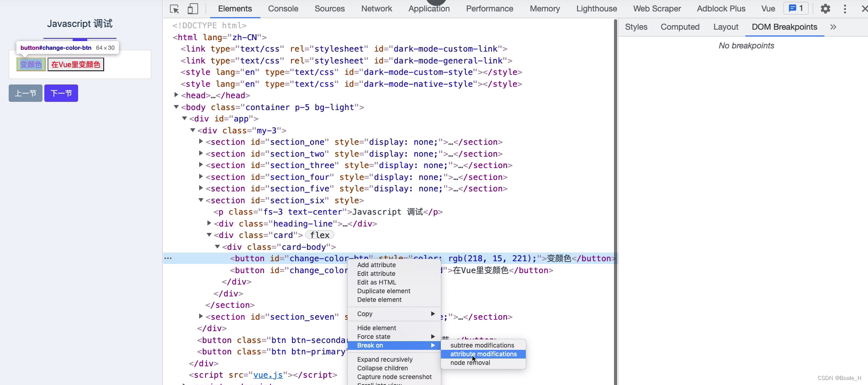Collapse the div class="card" node
The height and width of the screenshot is (385, 868).
pos(209,235)
